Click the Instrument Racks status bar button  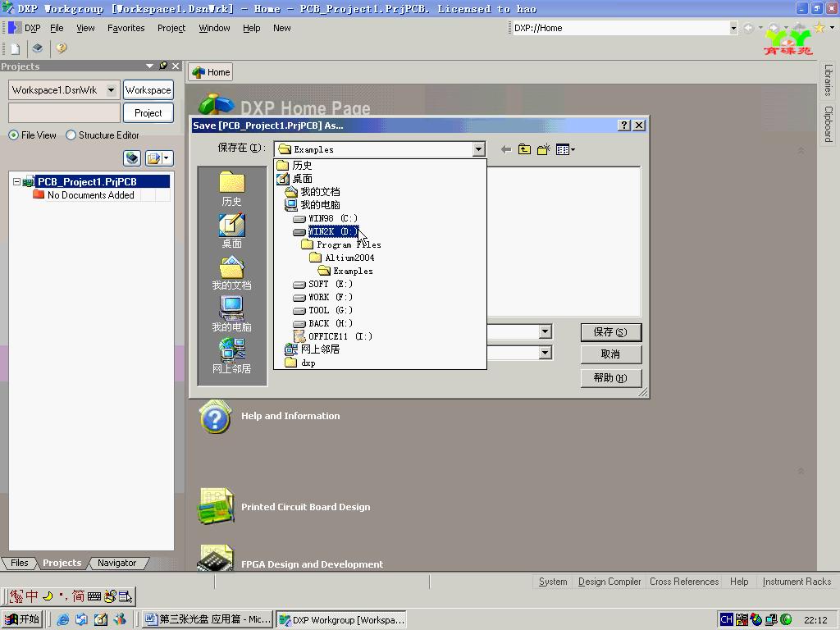pyautogui.click(x=797, y=582)
